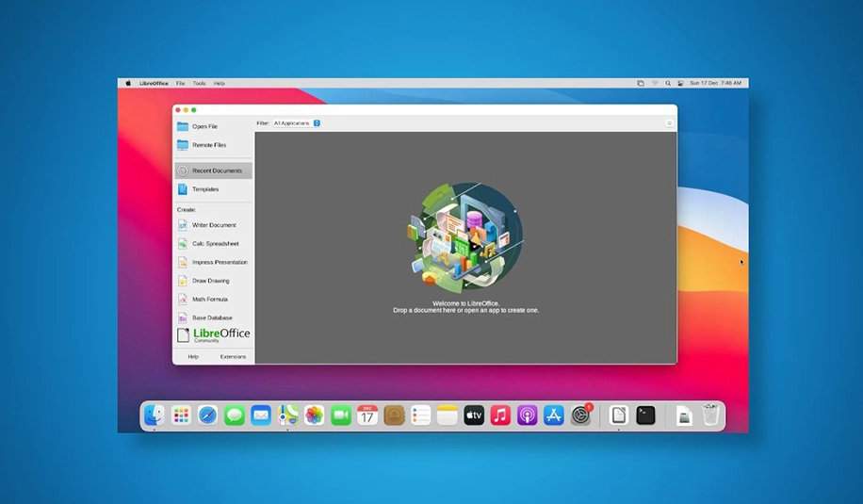Open the hamburger actions menu in Start Center
863x504 pixels.
(x=669, y=123)
